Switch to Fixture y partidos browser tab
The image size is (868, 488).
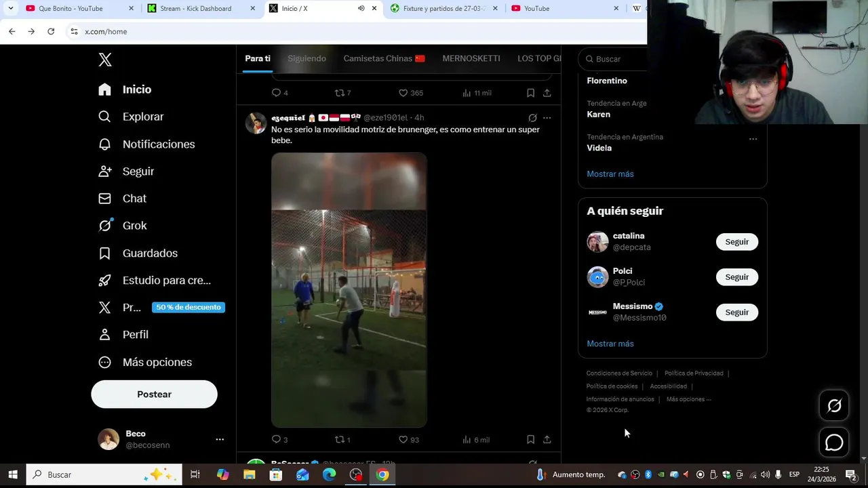pyautogui.click(x=443, y=8)
